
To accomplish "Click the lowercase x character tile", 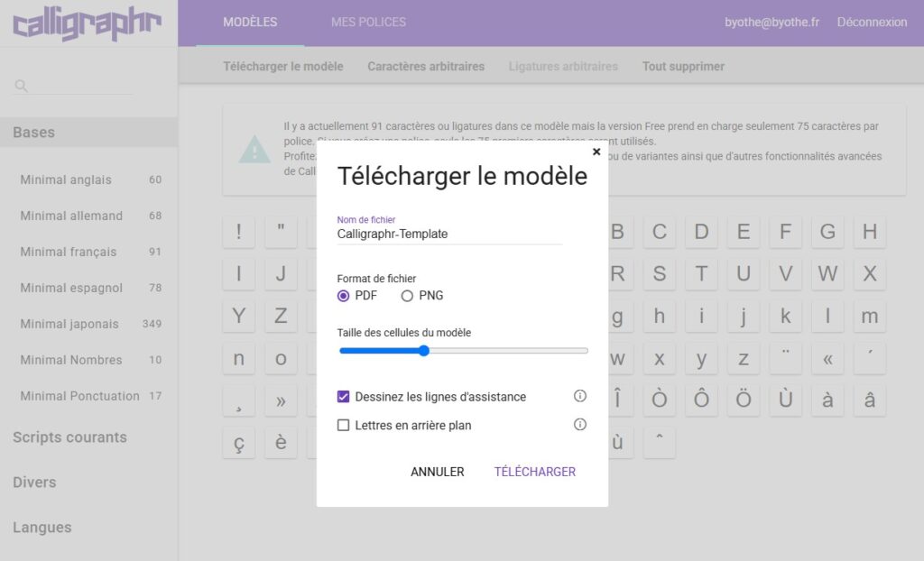I will 660,358.
